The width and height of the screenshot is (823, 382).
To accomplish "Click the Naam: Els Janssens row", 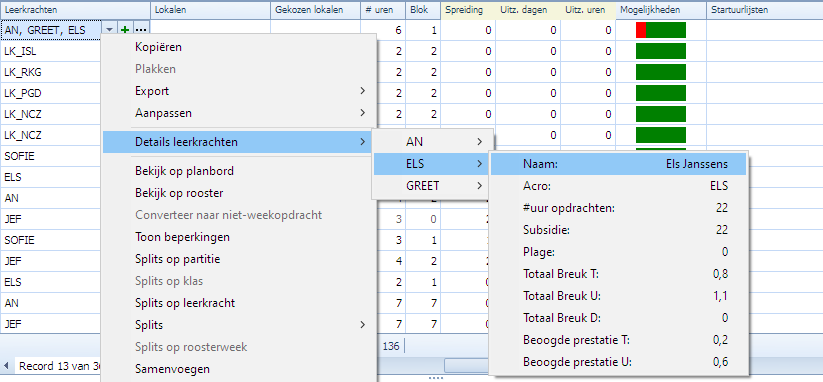I will click(618, 164).
